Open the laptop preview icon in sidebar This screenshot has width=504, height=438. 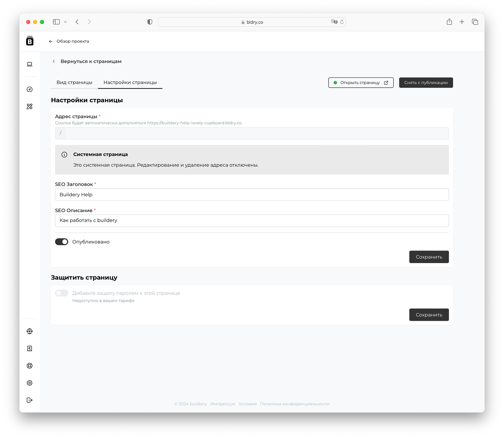coord(30,64)
